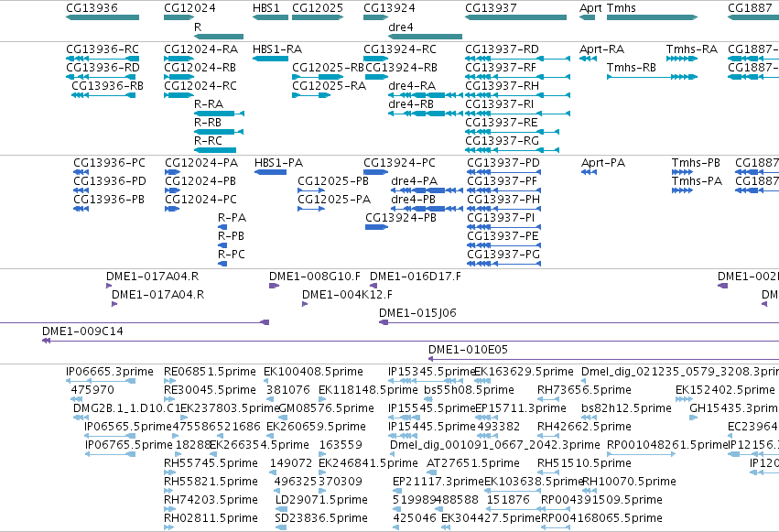Click transcript R-RC

(215, 150)
